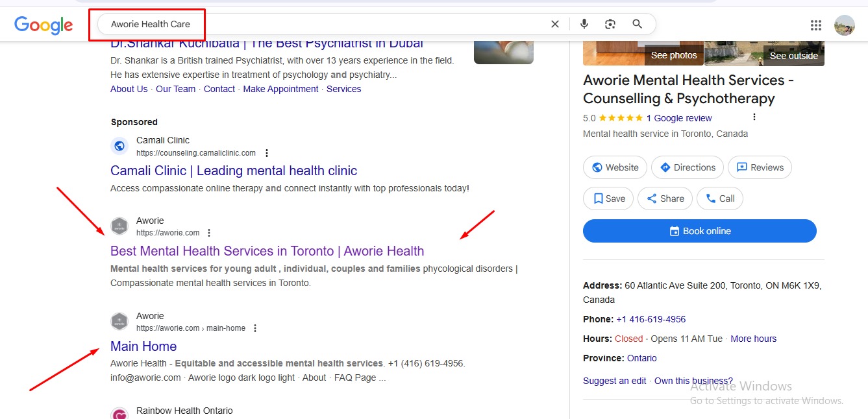This screenshot has width=868, height=419.
Task: Click into the Aworie Health Care search field
Action: 325,24
